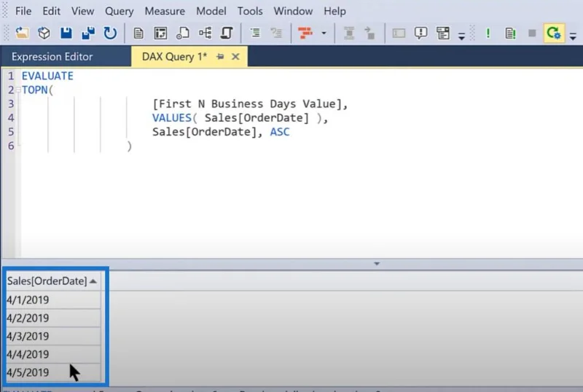Click the greyed-out rectangle field icon

coord(399,34)
